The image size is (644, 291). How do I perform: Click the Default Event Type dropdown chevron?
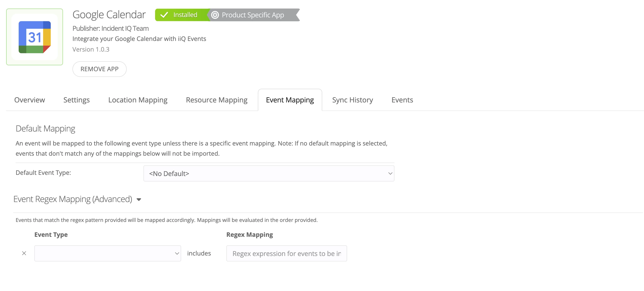pos(390,173)
